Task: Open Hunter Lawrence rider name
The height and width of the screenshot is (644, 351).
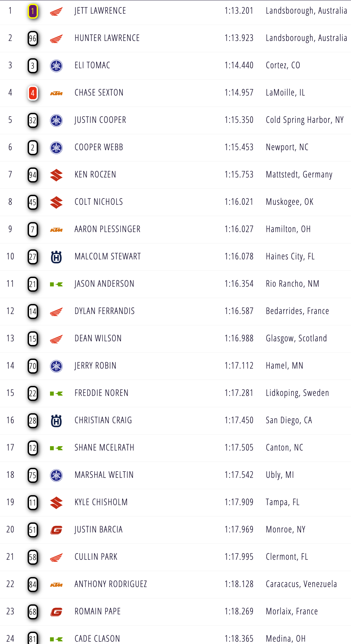Action: click(x=107, y=38)
